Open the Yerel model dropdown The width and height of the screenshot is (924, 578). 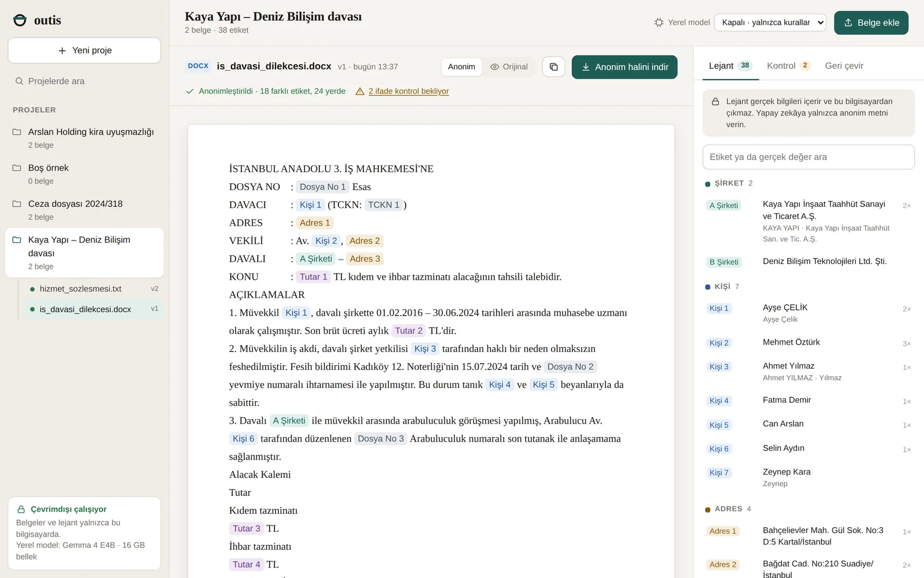pyautogui.click(x=770, y=23)
